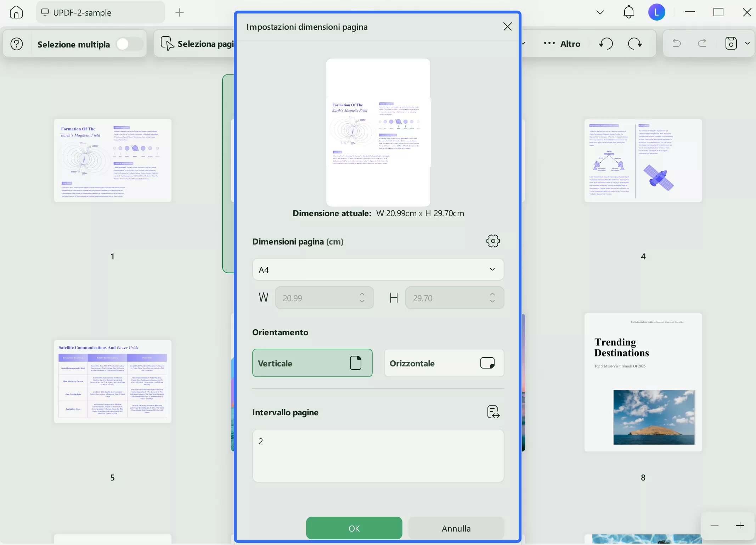Rotate pages clockwise
The image size is (756, 545).
point(635,44)
